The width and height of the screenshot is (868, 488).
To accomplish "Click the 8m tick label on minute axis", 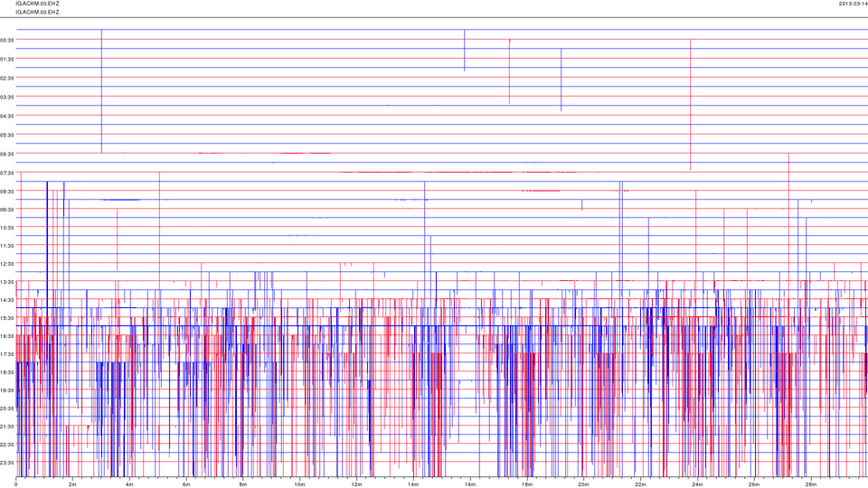I will pyautogui.click(x=243, y=484).
